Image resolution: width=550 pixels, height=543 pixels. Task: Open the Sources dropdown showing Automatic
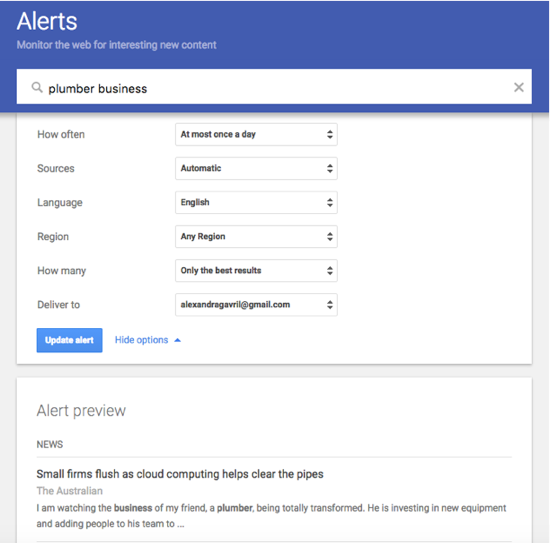click(256, 168)
